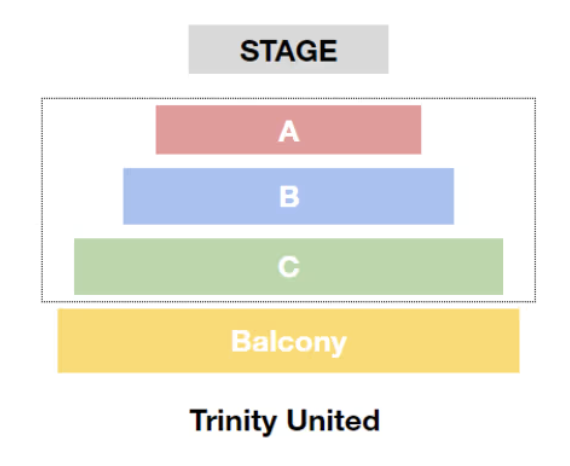Click the word United in the title

(333, 420)
